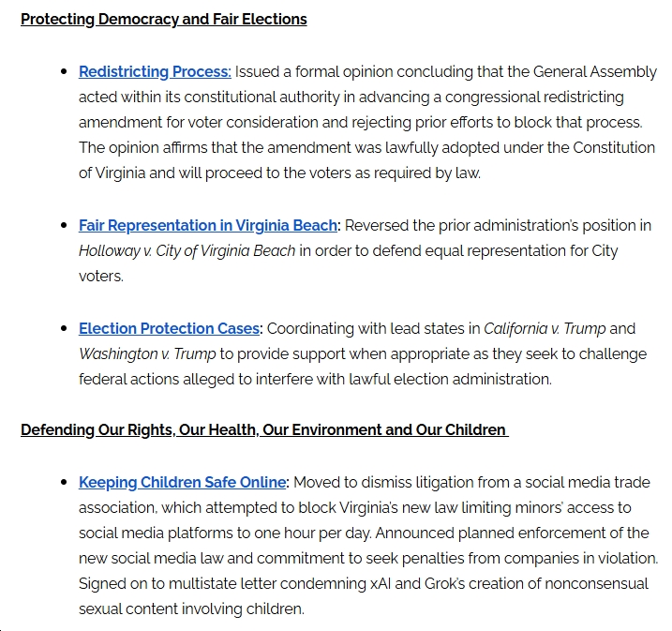The image size is (672, 631).
Task: Click the Defending Our Rights heading
Action: tap(263, 430)
